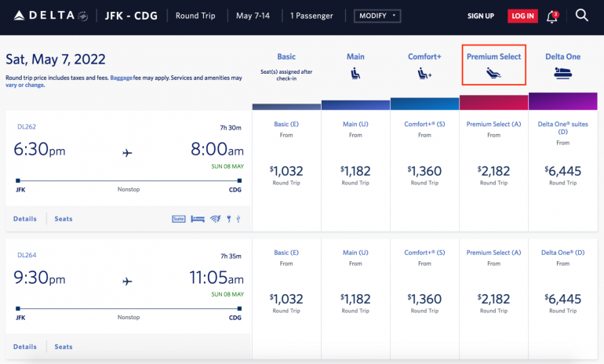Choose $1,360 Comfort+ fare on DL262

coord(424,170)
